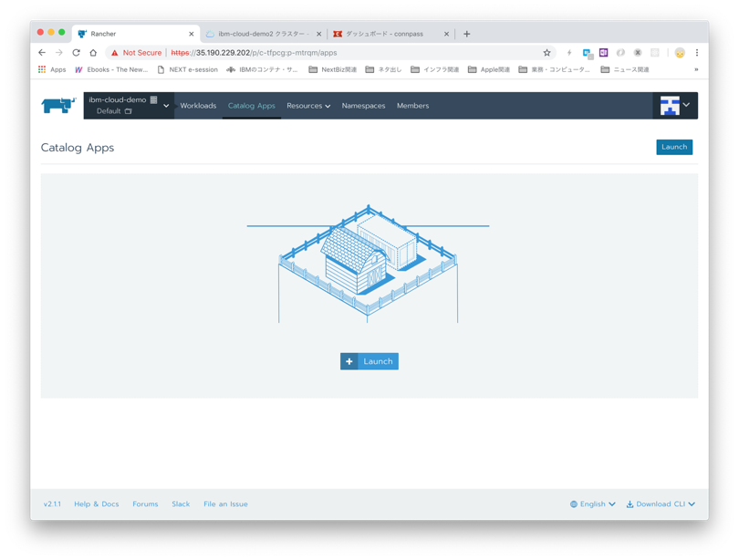Close the ibm-cloud-demo2 browser tab
Viewport: 739px width, 560px height.
pyautogui.click(x=318, y=34)
